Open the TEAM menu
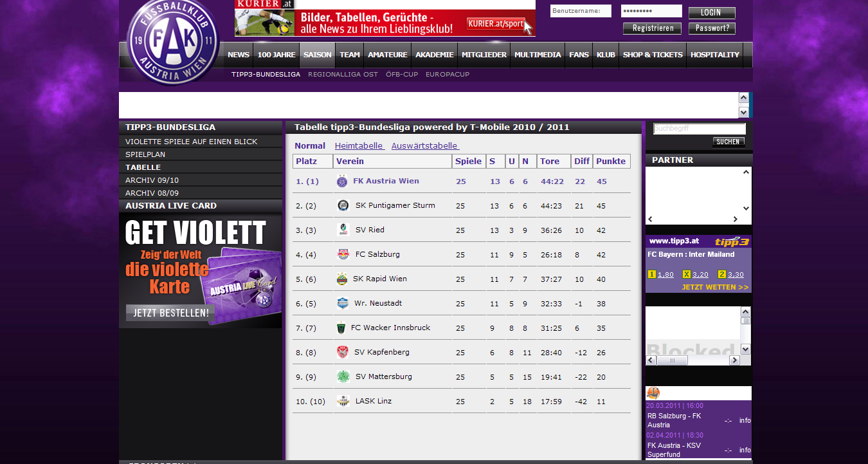The image size is (868, 464). (x=350, y=55)
